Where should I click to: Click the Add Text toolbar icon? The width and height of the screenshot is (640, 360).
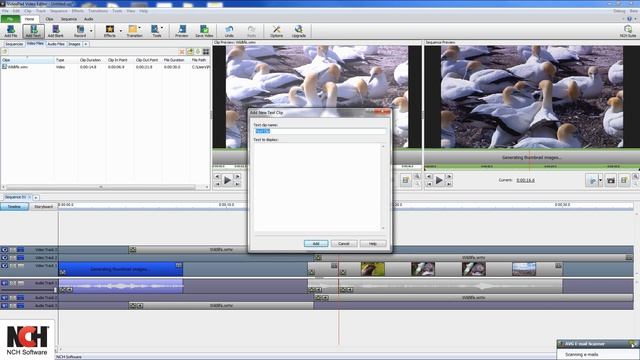[33, 31]
